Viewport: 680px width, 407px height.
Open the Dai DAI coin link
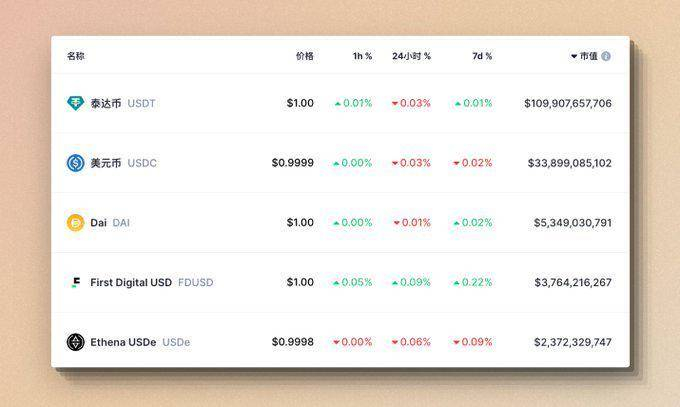point(110,223)
